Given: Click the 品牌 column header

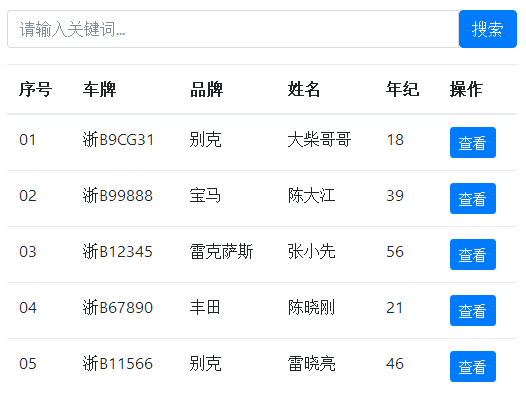Looking at the screenshot, I should [x=206, y=89].
